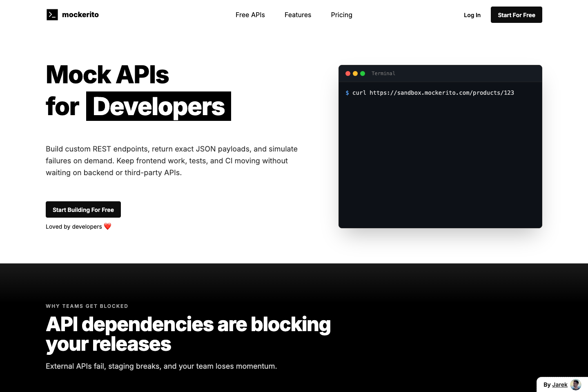Screen dimensions: 588x392
Task: Open the Jarek link in the corner badge
Action: tap(560, 384)
